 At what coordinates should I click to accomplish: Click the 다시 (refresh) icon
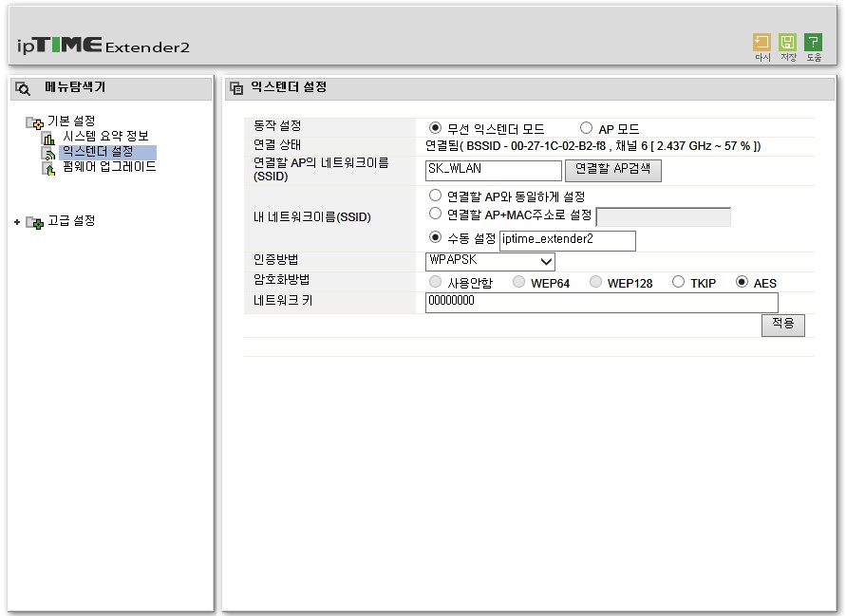pos(761,42)
